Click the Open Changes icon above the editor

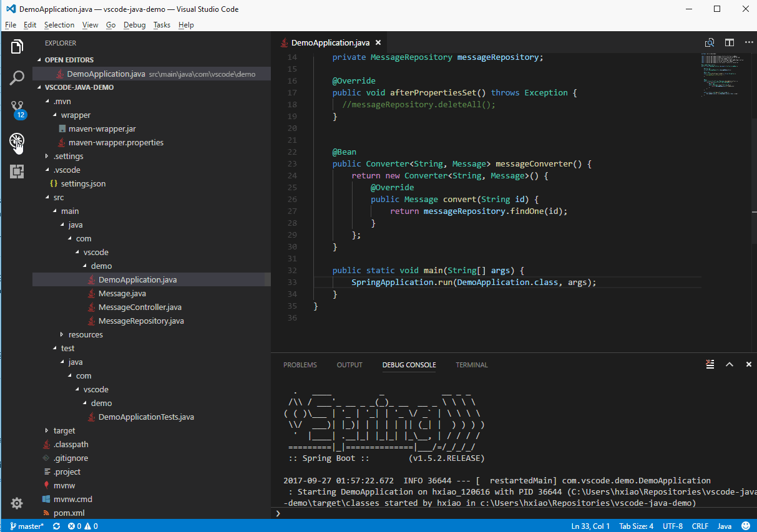(x=710, y=42)
